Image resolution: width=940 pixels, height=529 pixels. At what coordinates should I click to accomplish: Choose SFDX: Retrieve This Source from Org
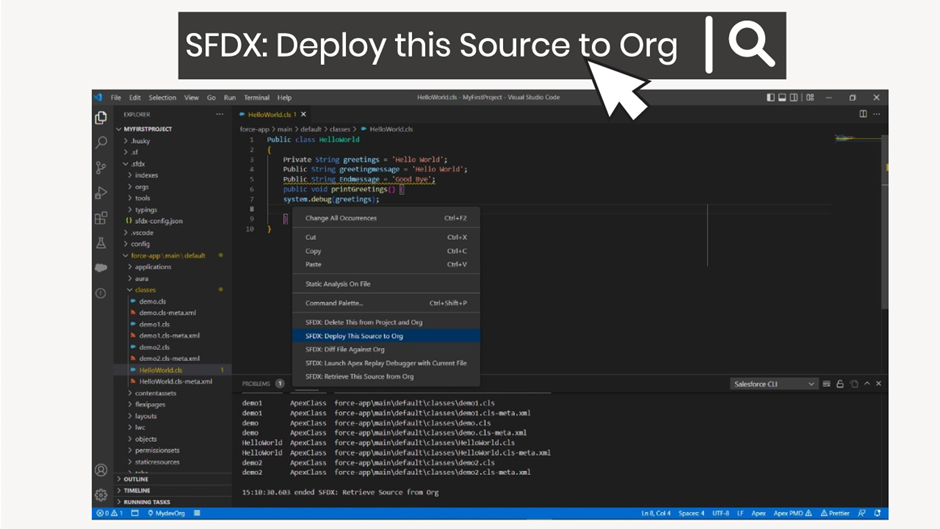click(x=386, y=377)
